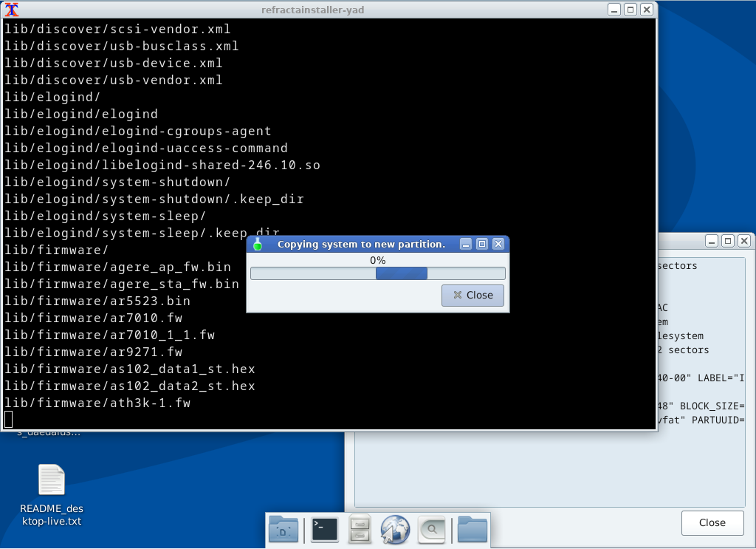Click the 0% progress bar
Screen dimensions: 756x549
377,273
